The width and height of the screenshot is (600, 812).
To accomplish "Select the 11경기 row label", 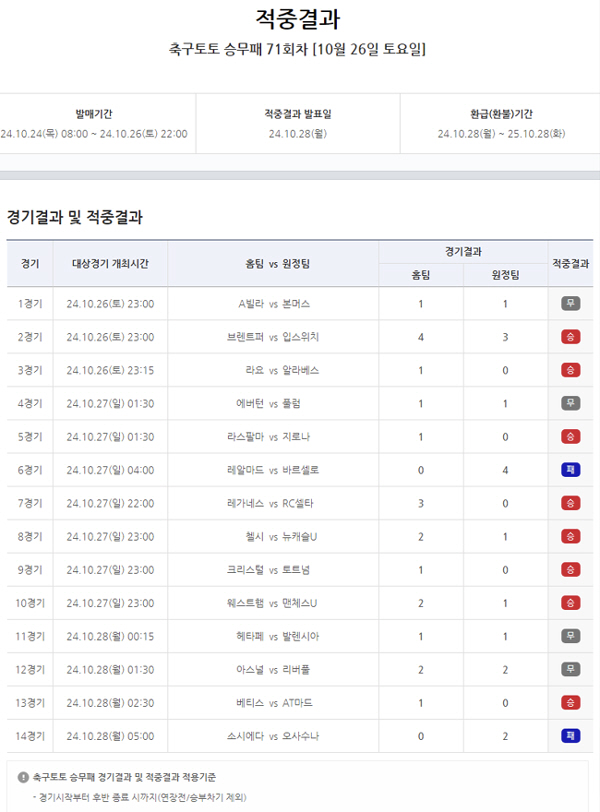I will (30, 636).
